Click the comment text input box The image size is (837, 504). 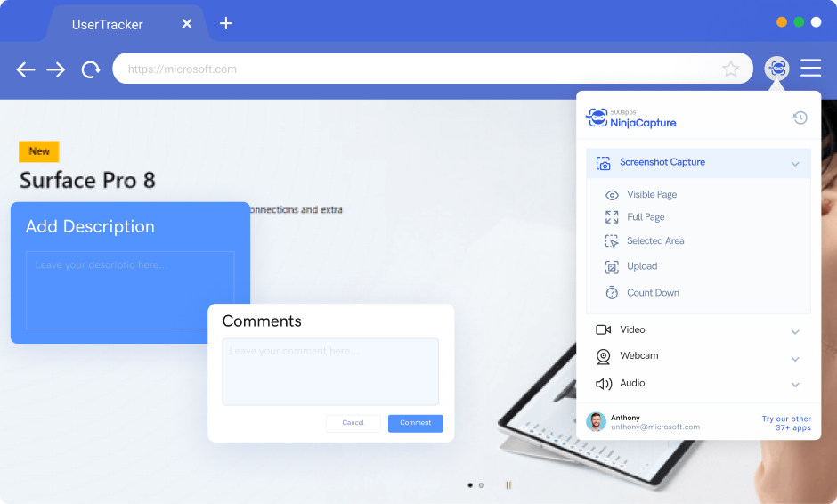click(x=330, y=371)
